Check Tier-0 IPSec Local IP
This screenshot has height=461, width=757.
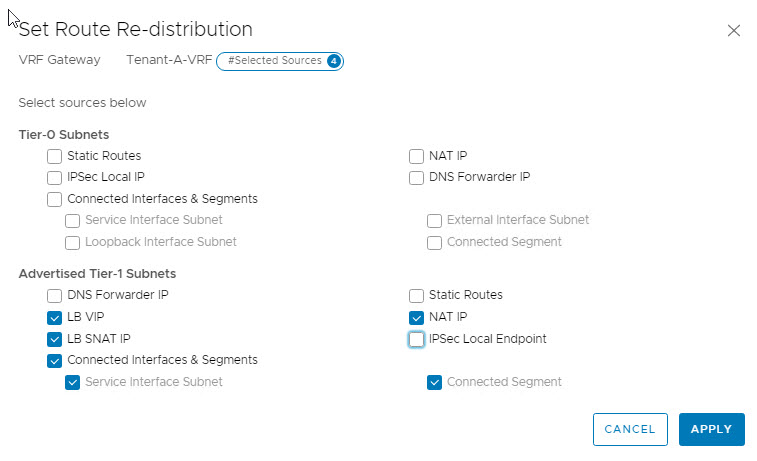pyautogui.click(x=54, y=177)
